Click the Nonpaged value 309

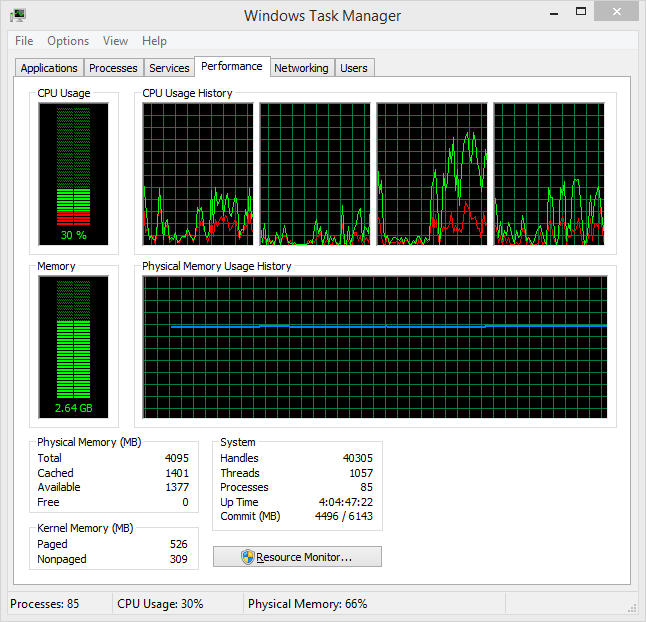pyautogui.click(x=179, y=559)
